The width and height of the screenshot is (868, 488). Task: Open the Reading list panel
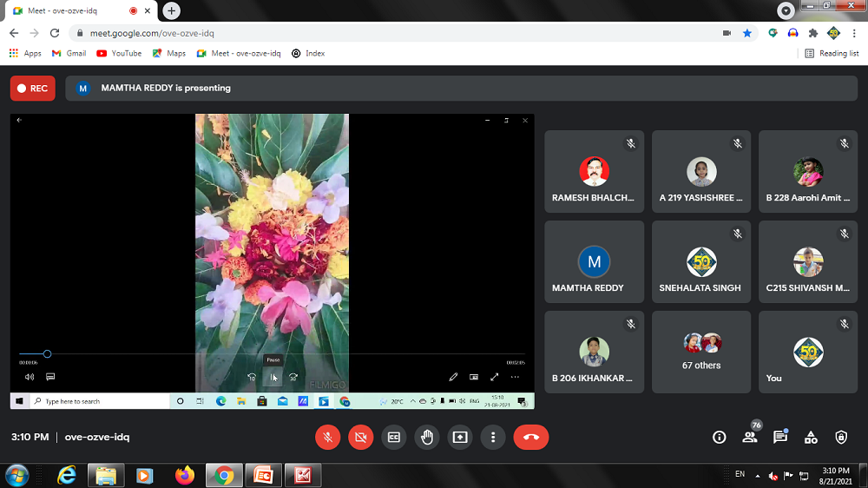(x=832, y=53)
